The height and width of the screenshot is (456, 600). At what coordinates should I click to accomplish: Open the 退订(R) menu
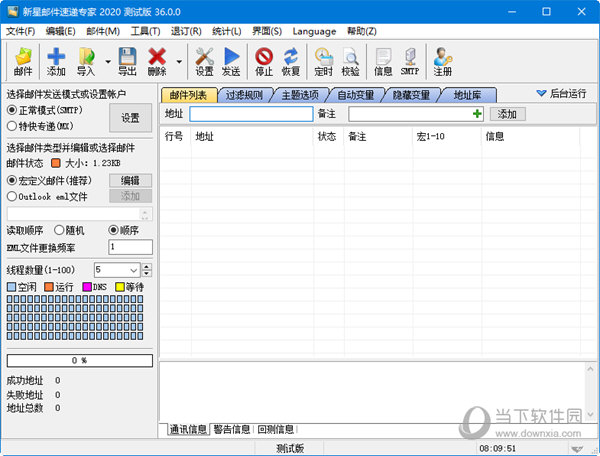186,31
